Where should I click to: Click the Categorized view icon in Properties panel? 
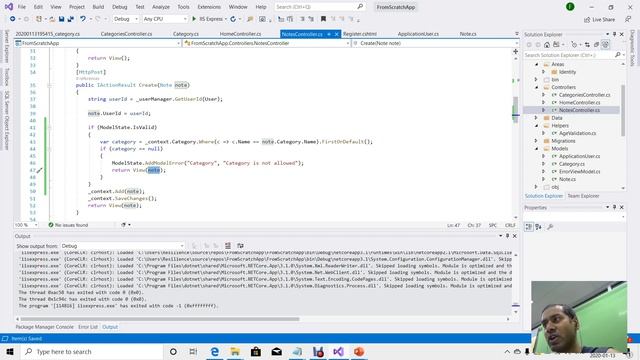(529, 227)
